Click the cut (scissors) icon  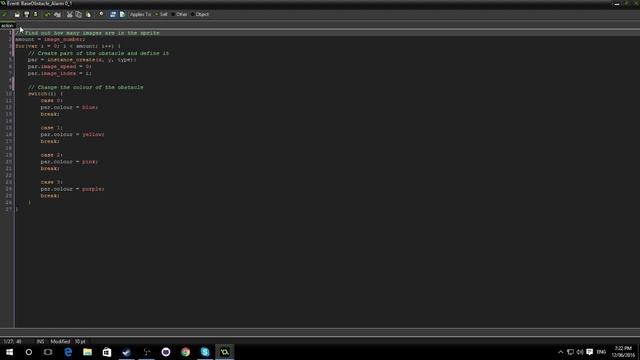(x=70, y=14)
